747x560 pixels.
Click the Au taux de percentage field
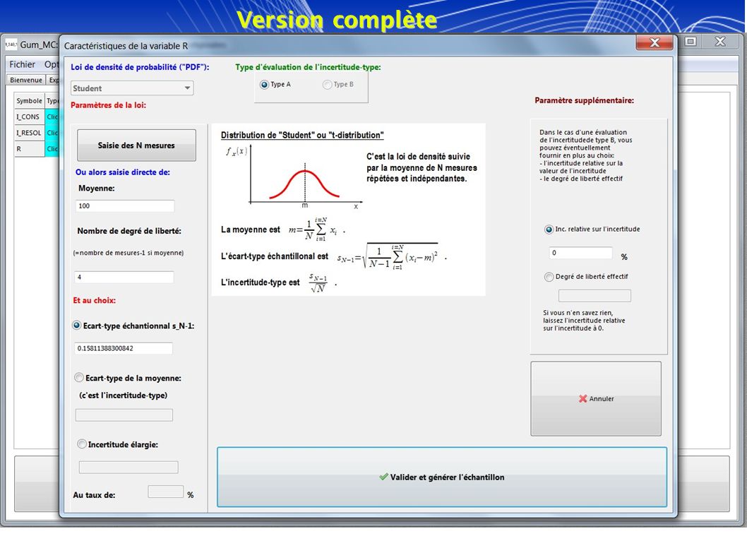click(166, 492)
